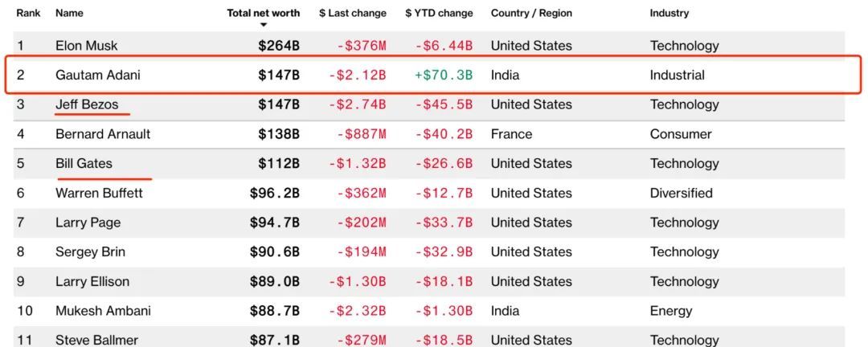Click the sort arrow under Total net worth

[263, 25]
